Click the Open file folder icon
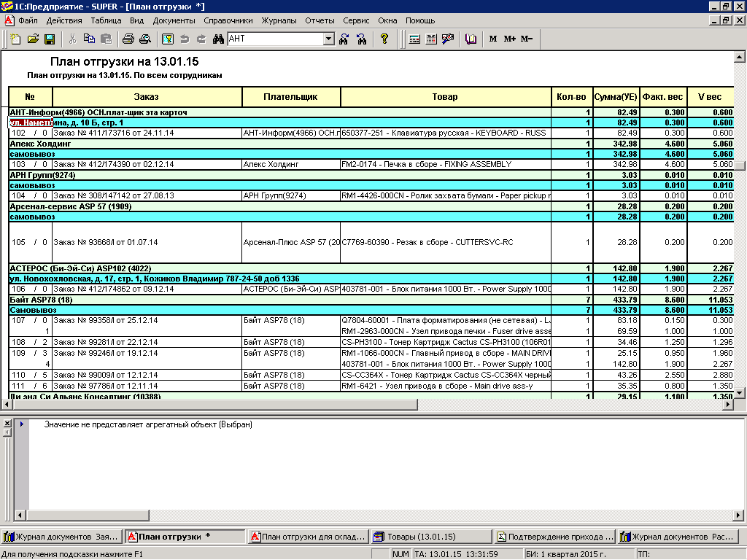This screenshot has height=560, width=747. click(x=33, y=39)
